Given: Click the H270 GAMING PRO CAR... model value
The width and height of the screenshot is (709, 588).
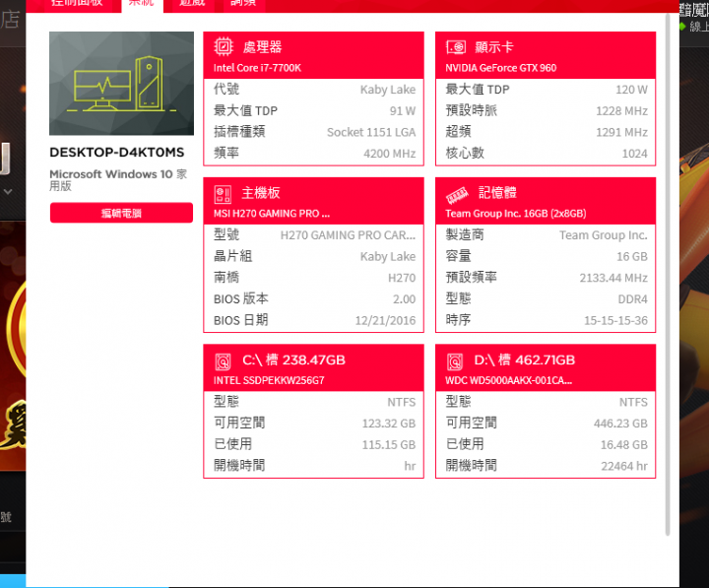Looking at the screenshot, I should (348, 235).
